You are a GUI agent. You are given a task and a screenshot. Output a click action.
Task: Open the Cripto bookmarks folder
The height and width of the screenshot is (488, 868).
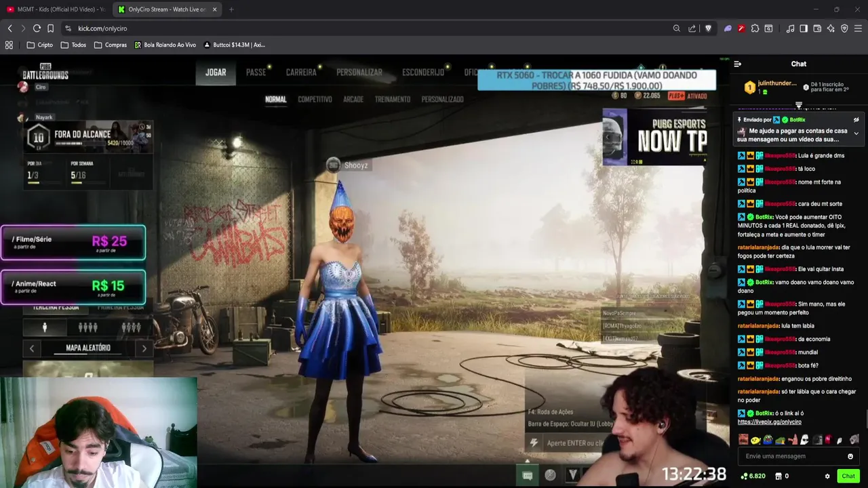[x=39, y=45]
